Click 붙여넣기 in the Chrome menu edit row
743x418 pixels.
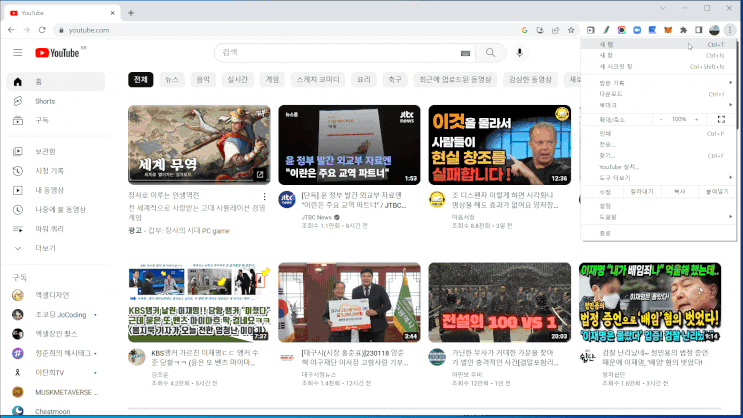tap(717, 191)
